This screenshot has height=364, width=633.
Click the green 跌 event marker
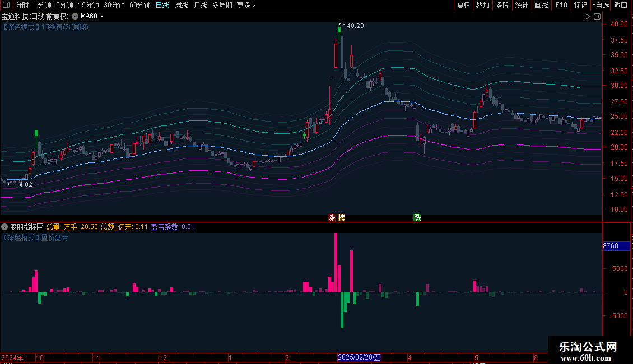(x=417, y=217)
